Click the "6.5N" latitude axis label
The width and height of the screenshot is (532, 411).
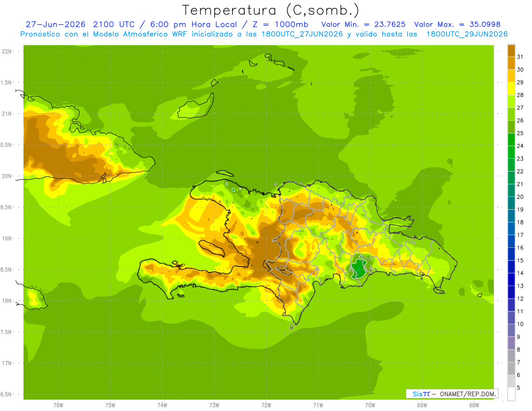[7, 394]
